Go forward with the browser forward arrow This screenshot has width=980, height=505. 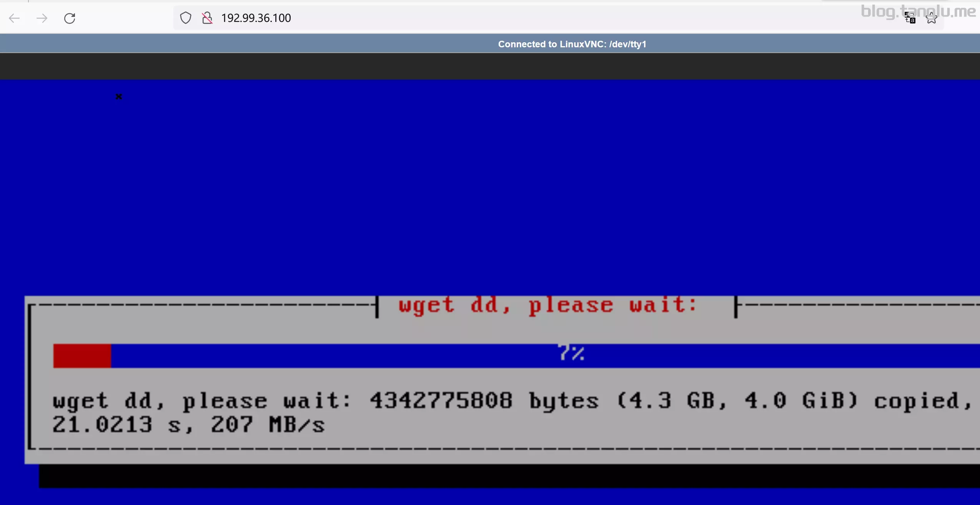click(42, 18)
